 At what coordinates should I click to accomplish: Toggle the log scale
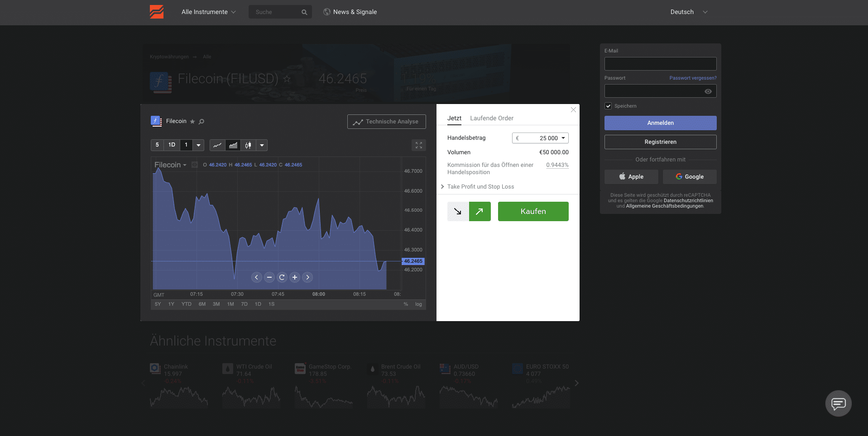[x=418, y=304]
